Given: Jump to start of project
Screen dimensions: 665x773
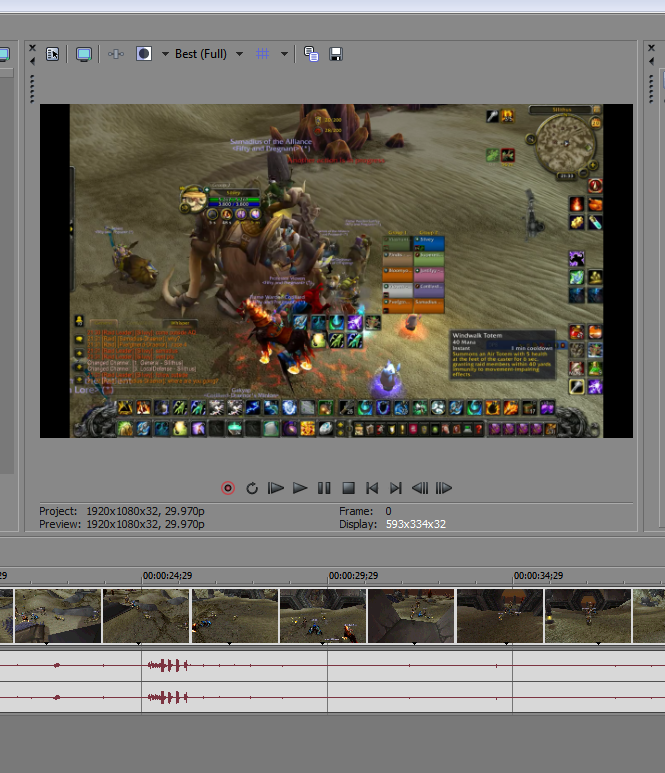Looking at the screenshot, I should pyautogui.click(x=372, y=488).
